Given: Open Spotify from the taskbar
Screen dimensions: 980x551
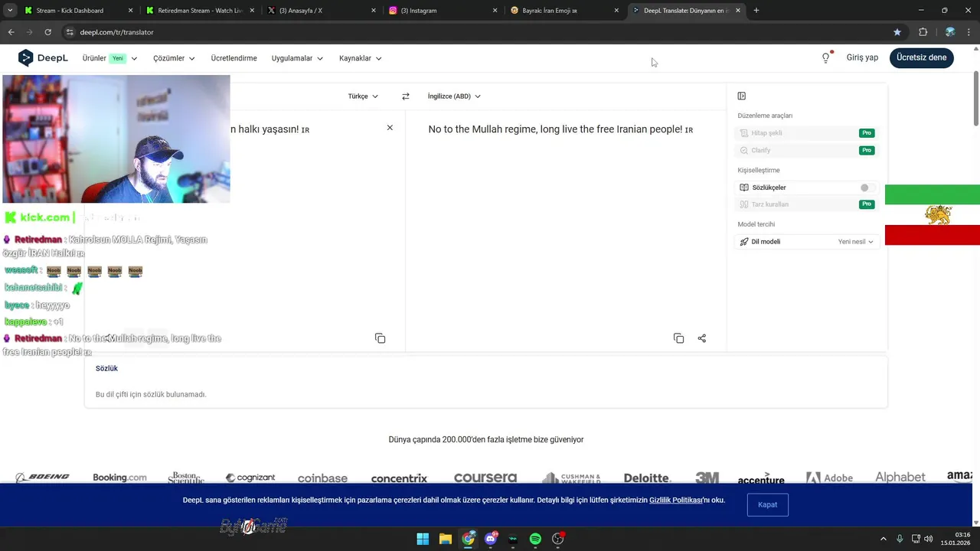Looking at the screenshot, I should (535, 539).
